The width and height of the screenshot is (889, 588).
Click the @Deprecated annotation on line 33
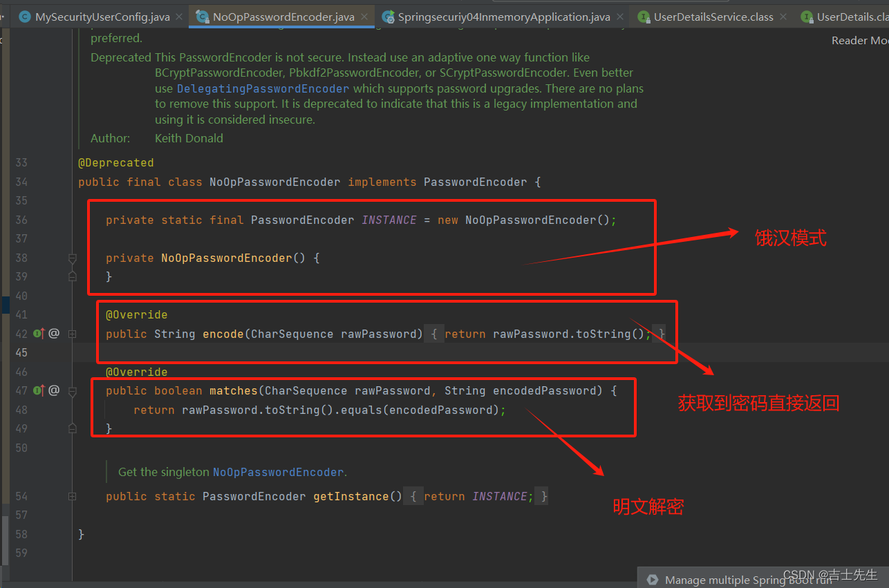[x=116, y=163]
